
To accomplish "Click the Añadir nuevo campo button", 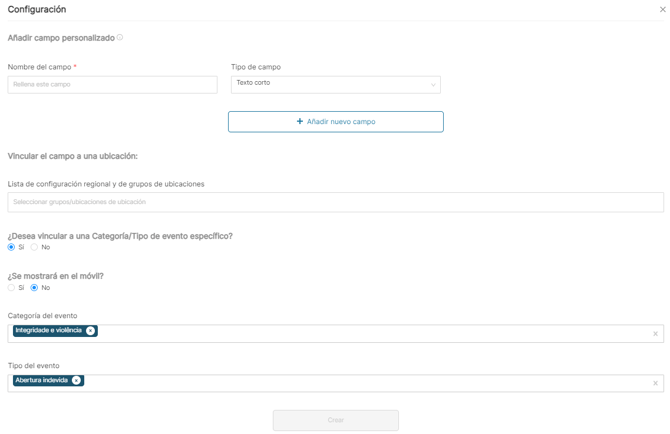I will [335, 122].
